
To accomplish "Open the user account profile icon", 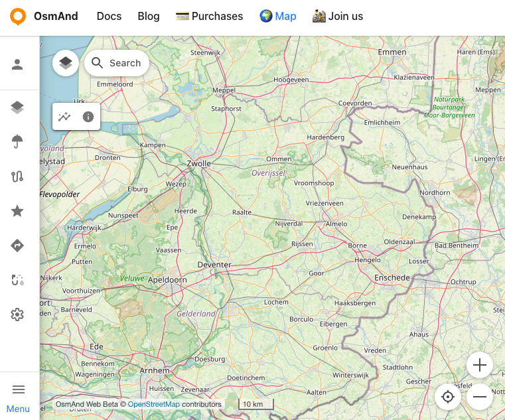I will (x=18, y=64).
